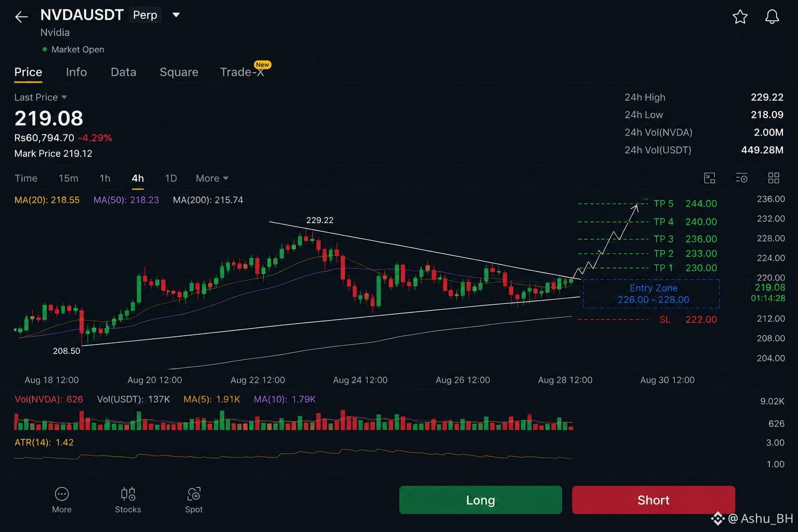The height and width of the screenshot is (532, 798).
Task: Switch to the Info tab
Action: [x=76, y=72]
